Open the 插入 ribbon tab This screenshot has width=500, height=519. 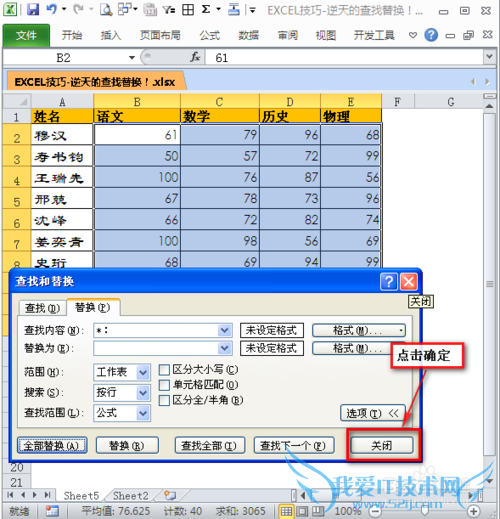click(x=111, y=35)
